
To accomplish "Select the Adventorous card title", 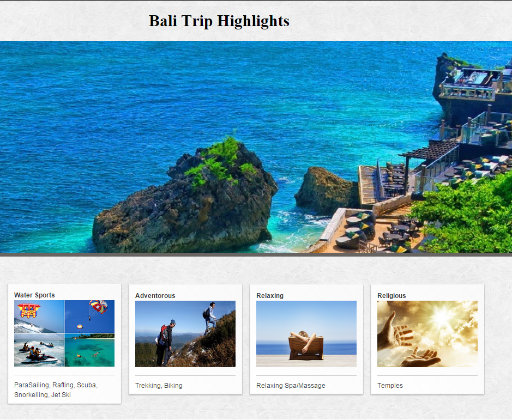I will click(155, 296).
